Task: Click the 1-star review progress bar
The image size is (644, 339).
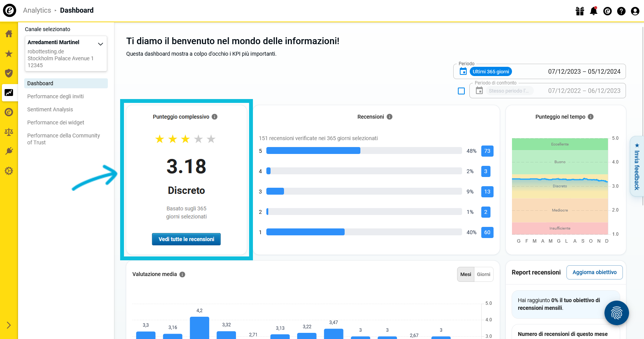Action: pos(364,232)
